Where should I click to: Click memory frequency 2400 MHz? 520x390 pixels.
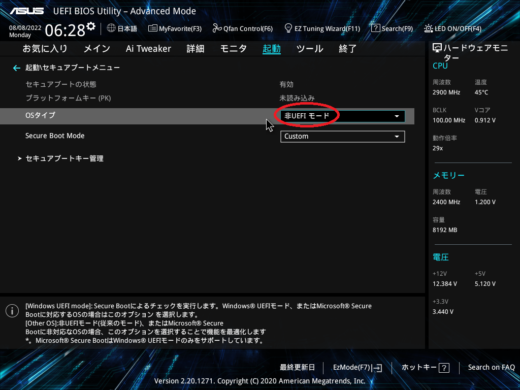[446, 202]
